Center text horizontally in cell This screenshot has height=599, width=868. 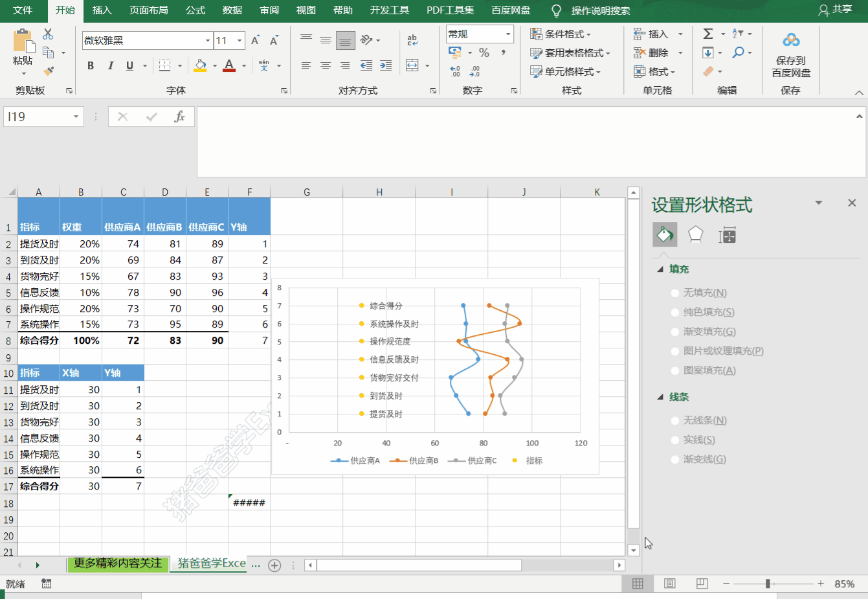(x=326, y=65)
